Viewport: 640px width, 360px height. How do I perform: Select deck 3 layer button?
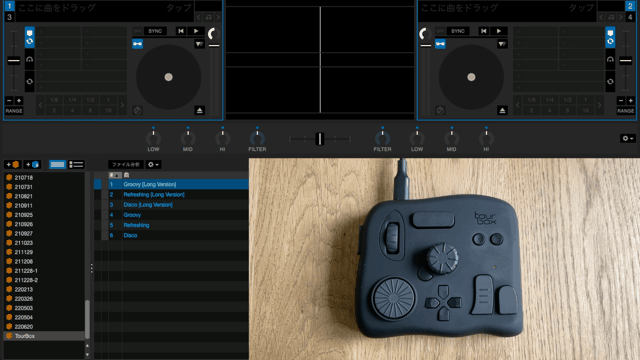coord(9,17)
